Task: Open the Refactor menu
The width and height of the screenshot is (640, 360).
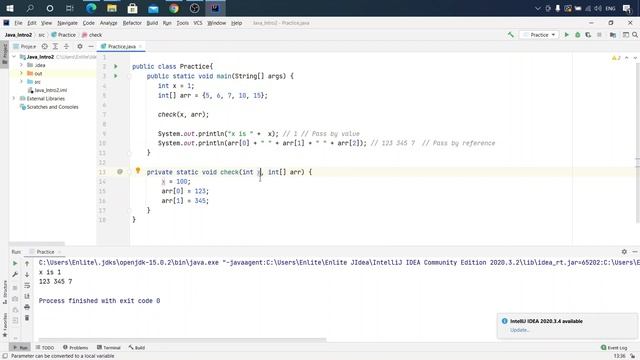Action: (132, 23)
